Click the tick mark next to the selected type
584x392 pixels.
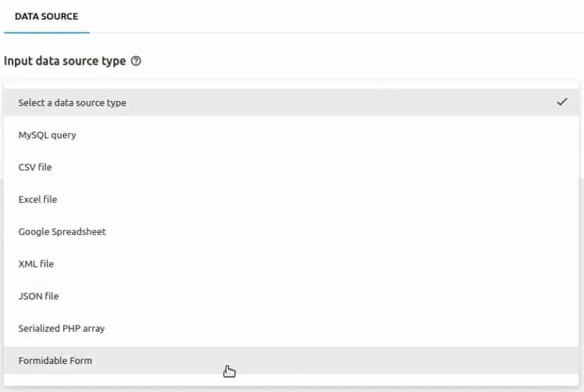pyautogui.click(x=562, y=102)
